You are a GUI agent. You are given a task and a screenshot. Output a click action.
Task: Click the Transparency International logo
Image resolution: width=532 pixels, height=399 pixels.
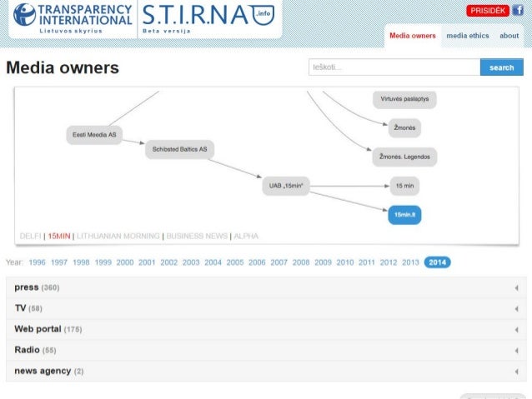[x=73, y=18]
